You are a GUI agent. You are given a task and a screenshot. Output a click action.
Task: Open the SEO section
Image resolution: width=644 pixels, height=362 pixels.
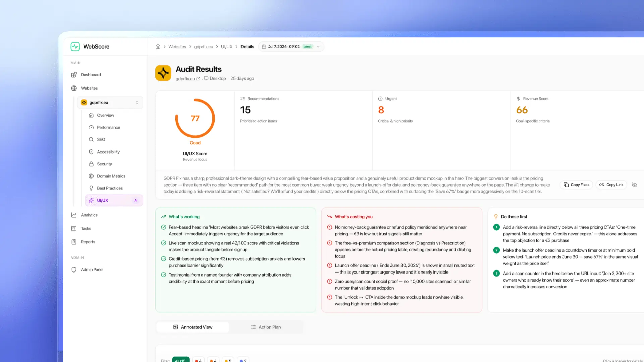(x=101, y=139)
